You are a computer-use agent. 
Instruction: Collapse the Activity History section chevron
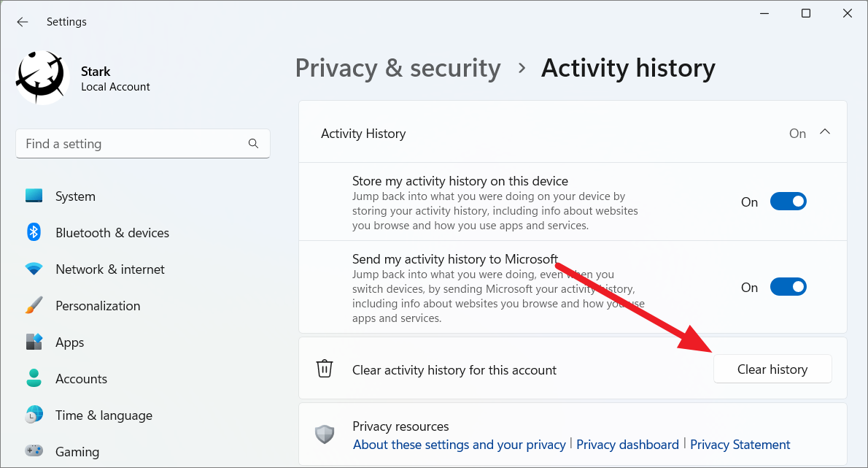[x=825, y=132]
